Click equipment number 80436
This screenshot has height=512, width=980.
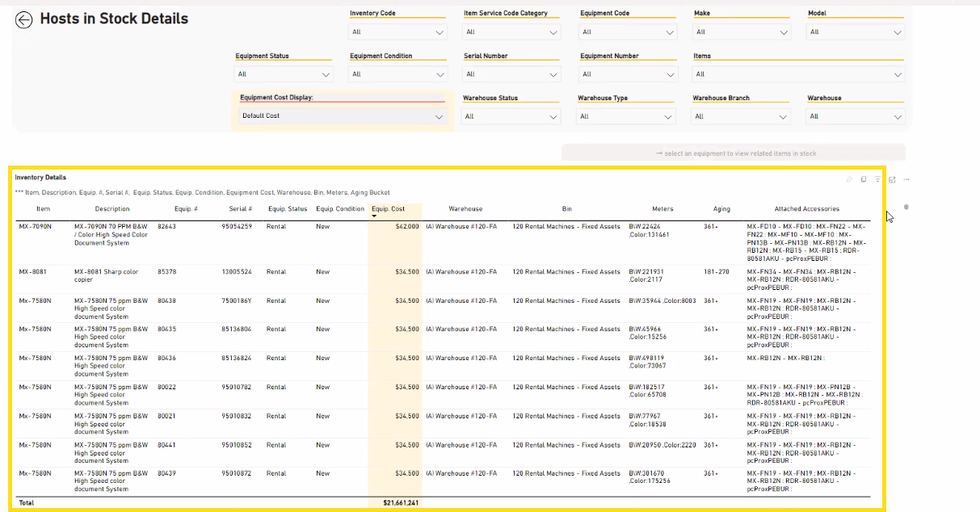click(166, 358)
